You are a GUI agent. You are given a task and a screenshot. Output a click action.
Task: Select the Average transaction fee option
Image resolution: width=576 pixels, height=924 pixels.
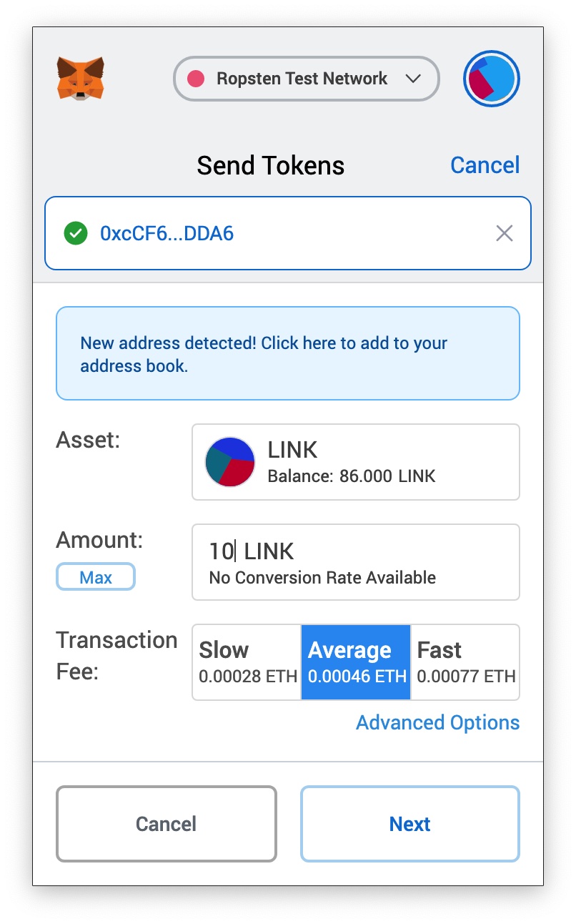pyautogui.click(x=356, y=662)
